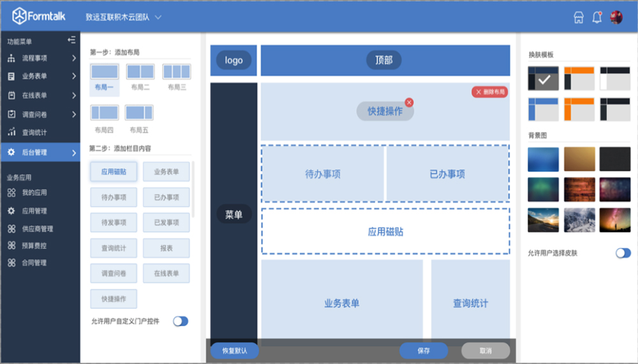The image size is (638, 364).
Task: Select layout one (布局一) icon
Action: [x=105, y=71]
